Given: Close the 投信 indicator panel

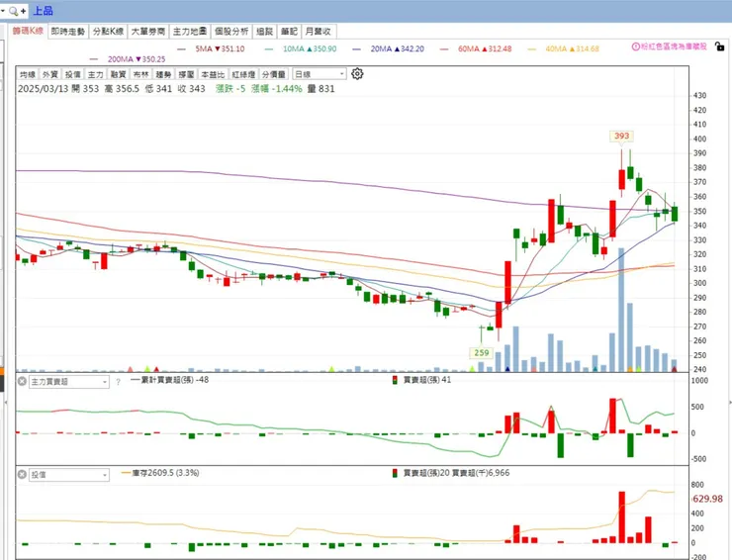Looking at the screenshot, I should point(22,475).
